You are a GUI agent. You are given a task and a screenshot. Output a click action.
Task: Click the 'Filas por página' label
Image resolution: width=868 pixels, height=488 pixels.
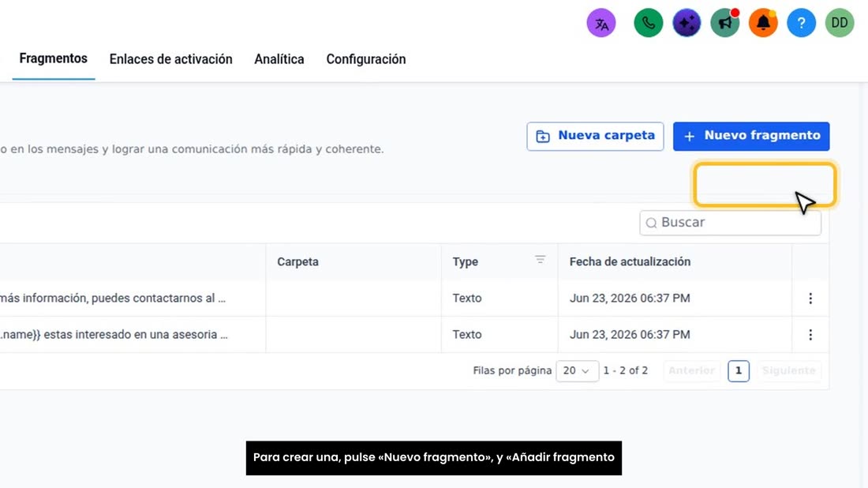(512, 370)
